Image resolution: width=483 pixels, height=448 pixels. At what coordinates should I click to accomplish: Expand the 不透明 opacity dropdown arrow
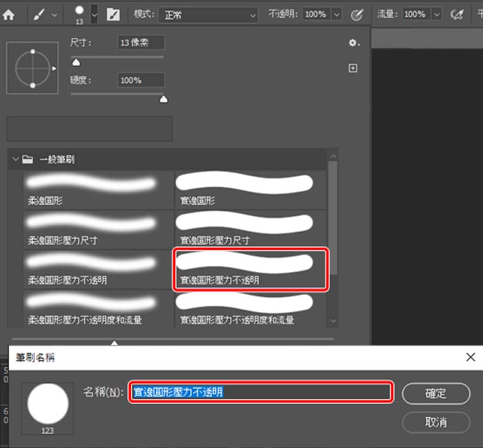pyautogui.click(x=336, y=14)
